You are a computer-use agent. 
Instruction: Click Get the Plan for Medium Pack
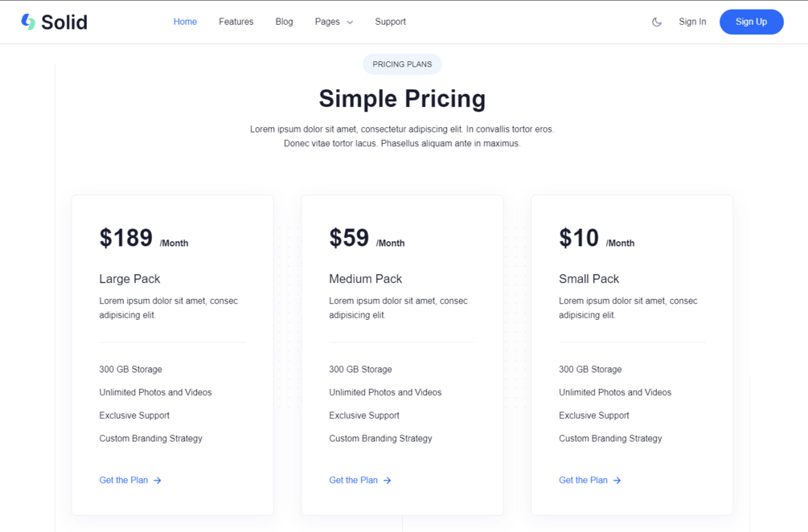354,480
